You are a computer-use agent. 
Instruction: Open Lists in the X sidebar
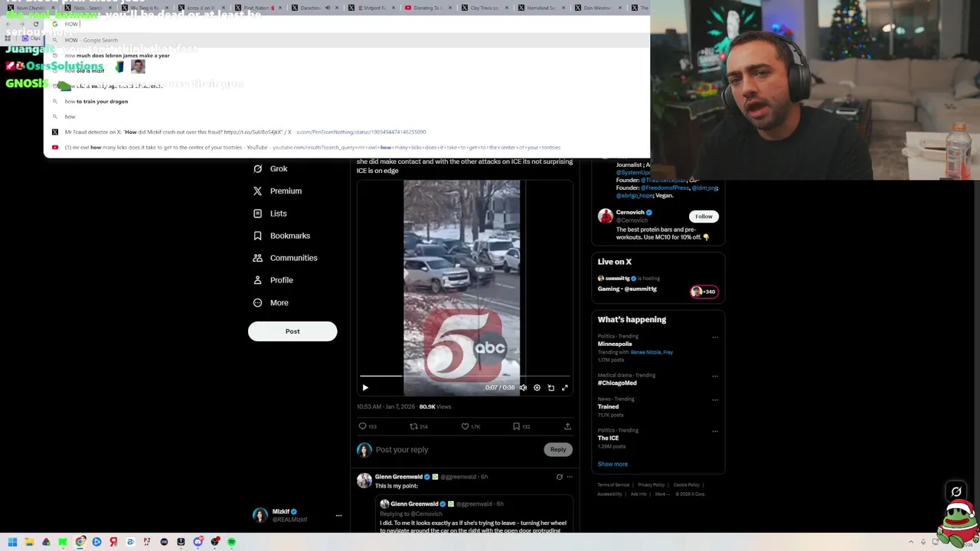point(269,214)
